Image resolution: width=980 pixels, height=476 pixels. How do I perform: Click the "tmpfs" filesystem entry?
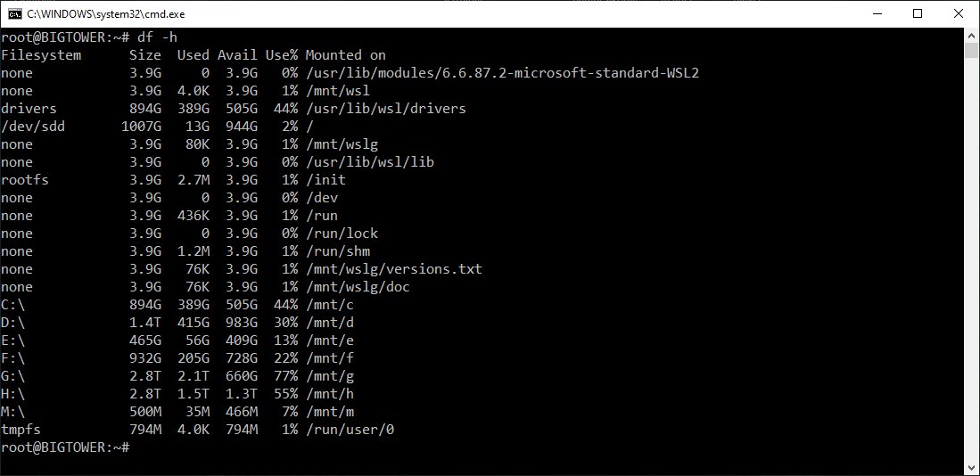point(21,430)
